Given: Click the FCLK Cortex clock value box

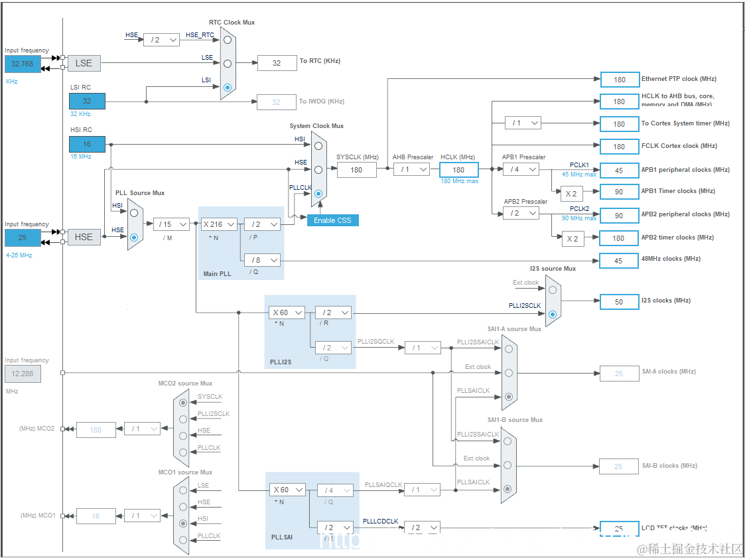Looking at the screenshot, I should [619, 147].
